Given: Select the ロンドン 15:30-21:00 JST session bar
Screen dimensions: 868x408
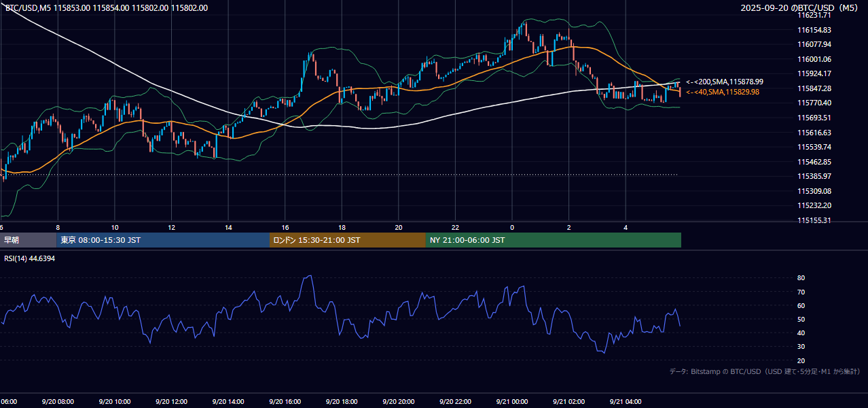Looking at the screenshot, I should (348, 240).
